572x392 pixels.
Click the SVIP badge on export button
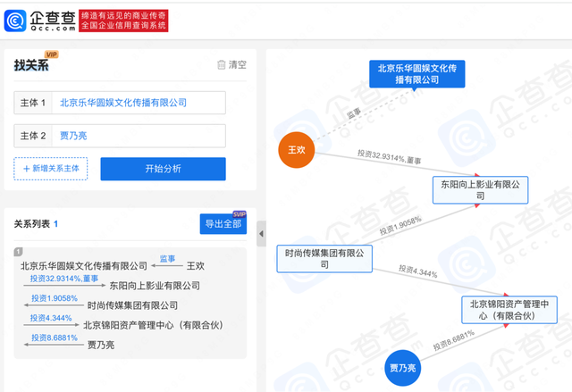point(240,214)
